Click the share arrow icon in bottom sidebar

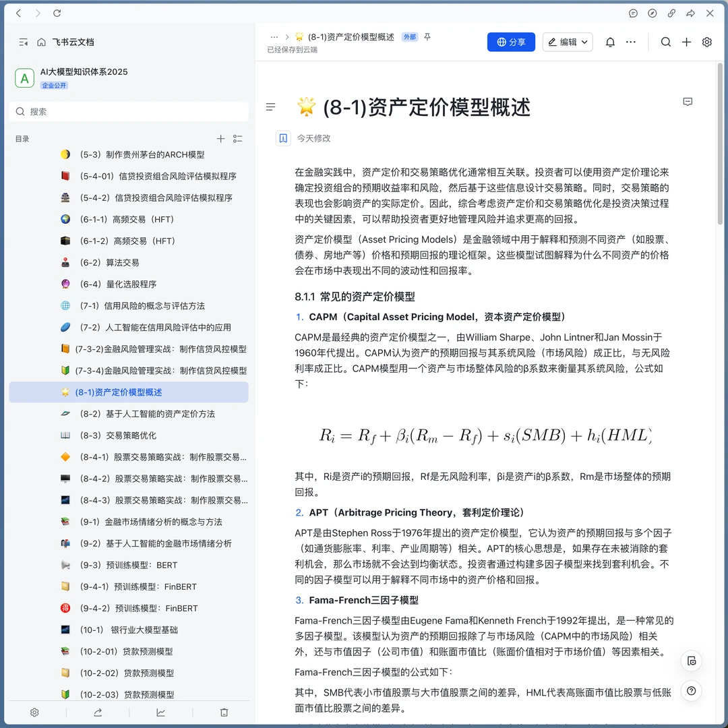click(x=97, y=712)
